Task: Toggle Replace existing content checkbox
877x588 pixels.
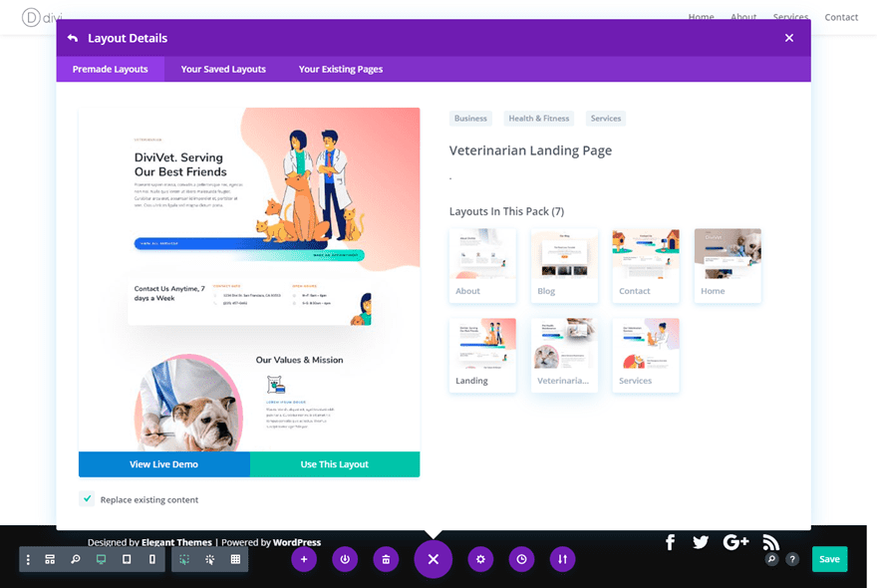Action: point(88,499)
